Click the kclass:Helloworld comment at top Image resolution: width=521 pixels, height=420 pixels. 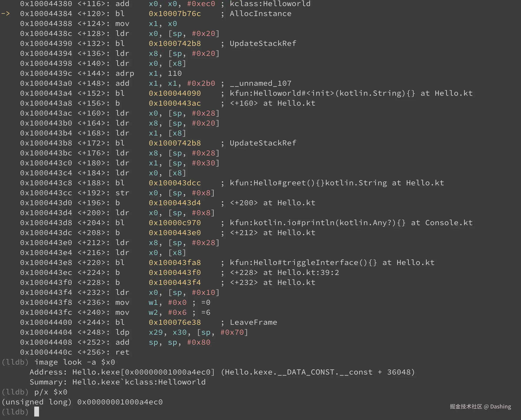270,4
